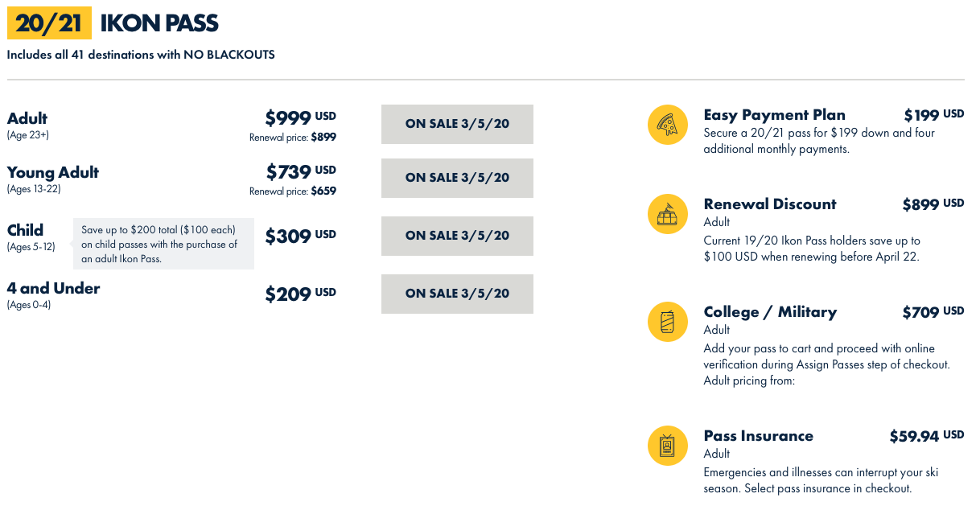
Task: Choose the 4 and Under ON SALE button
Action: click(x=457, y=294)
